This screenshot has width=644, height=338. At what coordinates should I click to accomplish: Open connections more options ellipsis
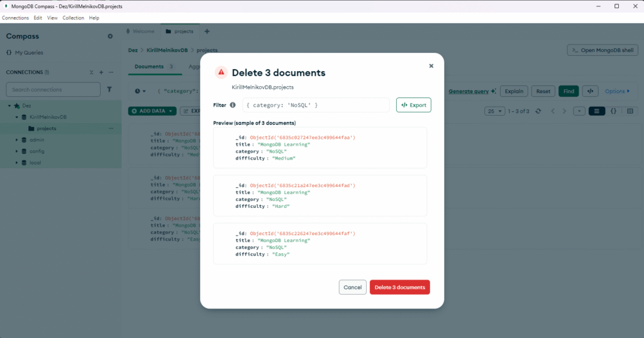coord(111,72)
